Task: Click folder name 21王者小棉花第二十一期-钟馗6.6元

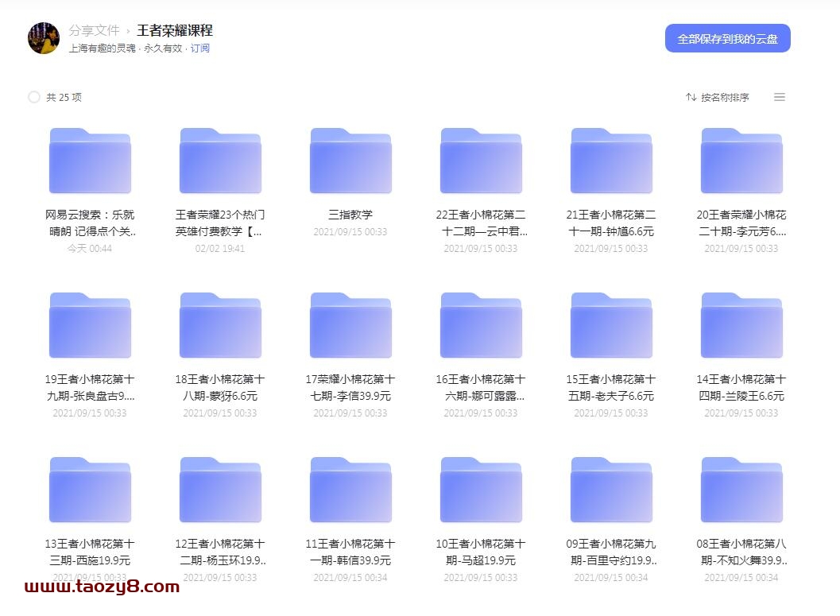Action: pyautogui.click(x=611, y=223)
